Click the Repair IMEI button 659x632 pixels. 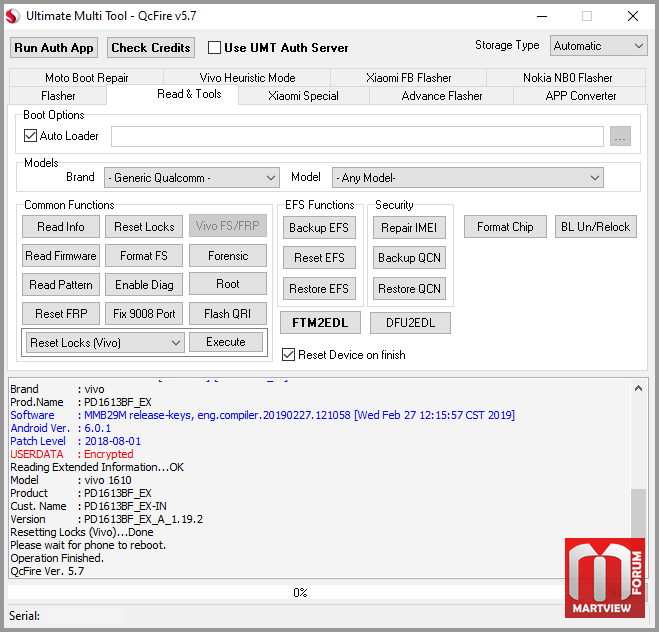pyautogui.click(x=409, y=228)
